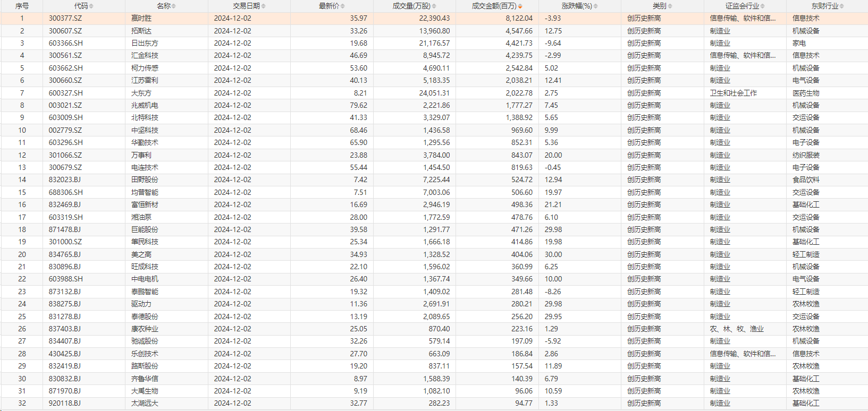
Task: Click the 兆威机电 stock name
Action: pos(145,105)
